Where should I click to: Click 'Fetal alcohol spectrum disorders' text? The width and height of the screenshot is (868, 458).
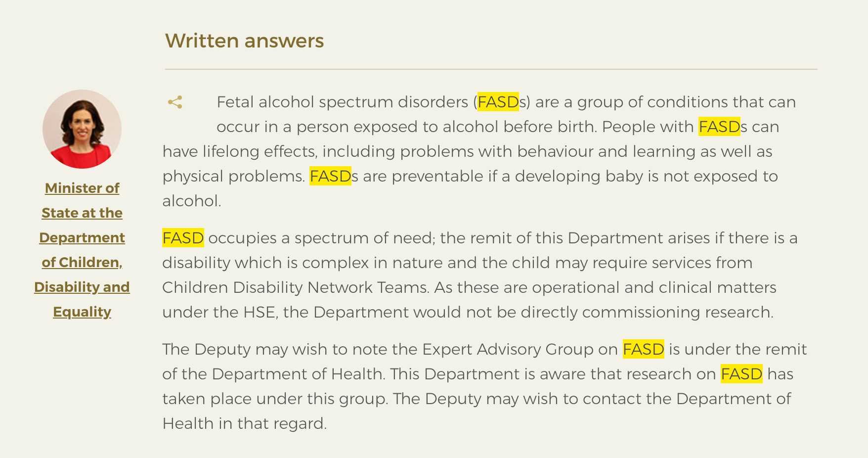point(342,102)
